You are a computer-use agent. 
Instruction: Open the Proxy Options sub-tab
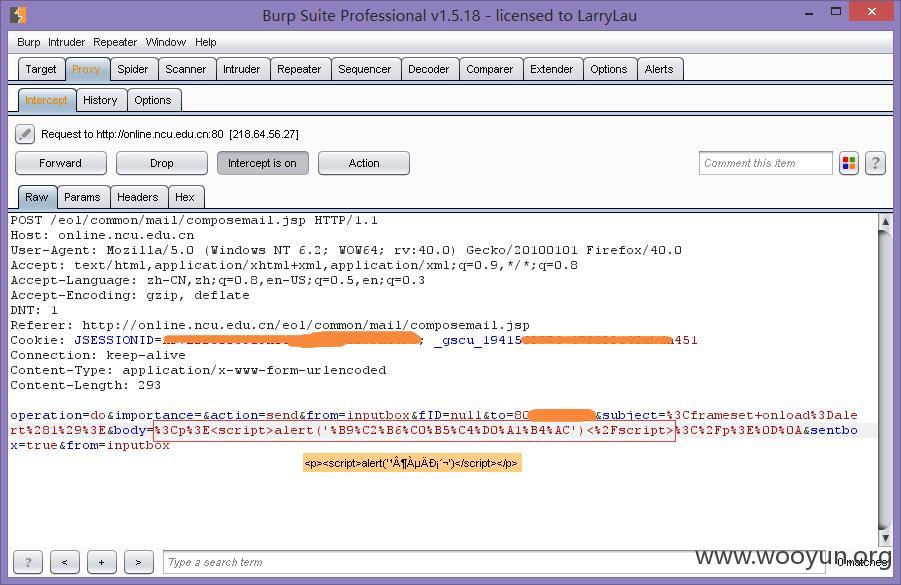click(x=153, y=100)
